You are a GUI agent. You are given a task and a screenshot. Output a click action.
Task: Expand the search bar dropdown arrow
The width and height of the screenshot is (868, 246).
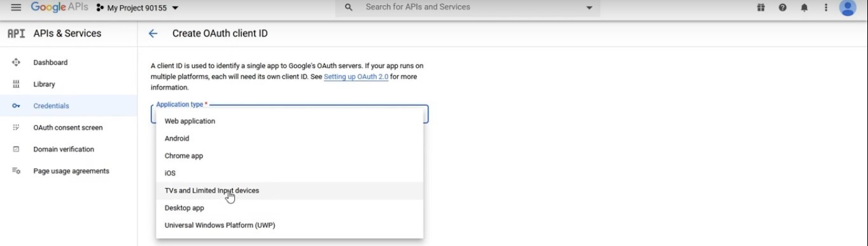pyautogui.click(x=589, y=8)
